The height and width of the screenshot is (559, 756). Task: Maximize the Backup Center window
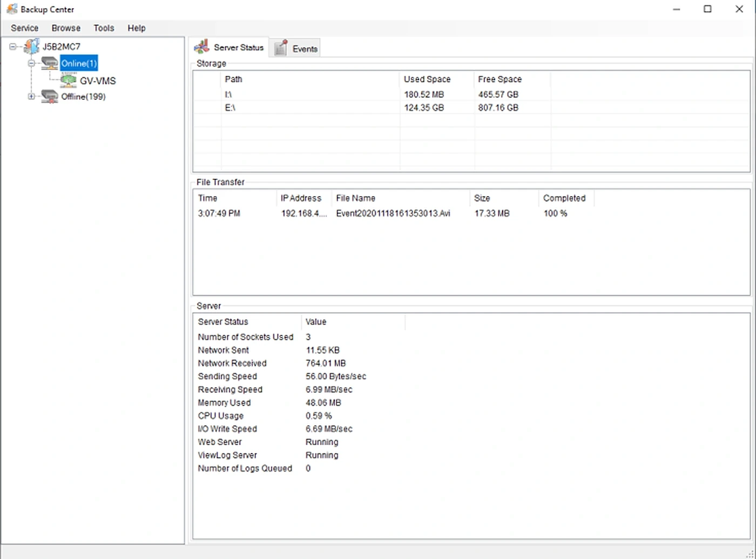tap(707, 9)
